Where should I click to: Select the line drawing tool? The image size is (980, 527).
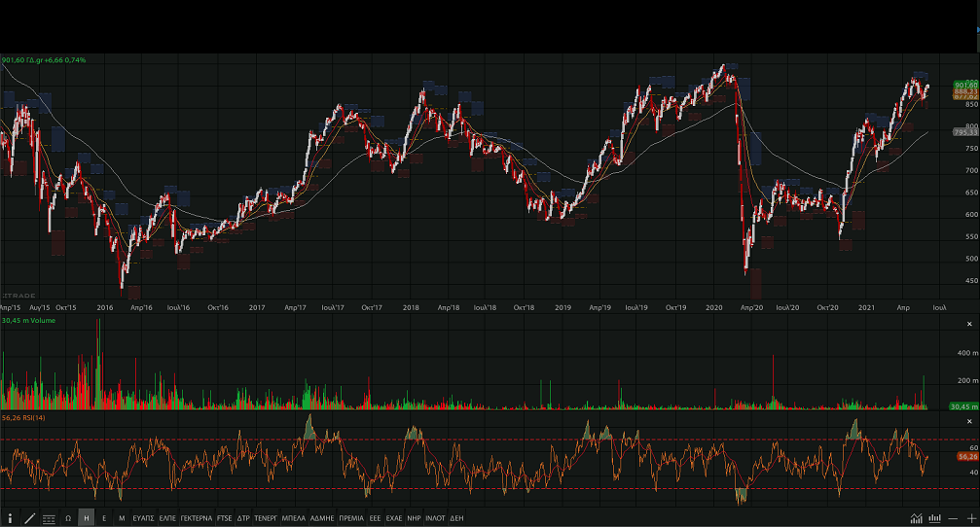tap(29, 518)
